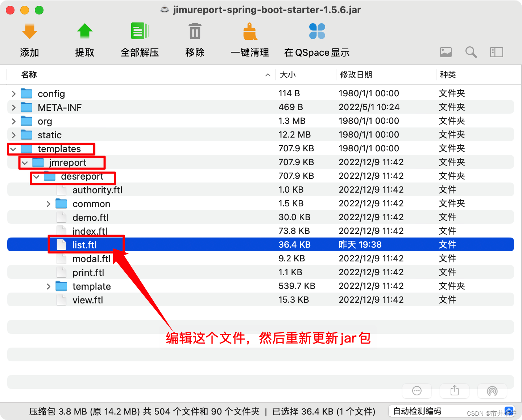Click the 73.8 KB size cell
This screenshot has width=522, height=420.
click(x=294, y=231)
